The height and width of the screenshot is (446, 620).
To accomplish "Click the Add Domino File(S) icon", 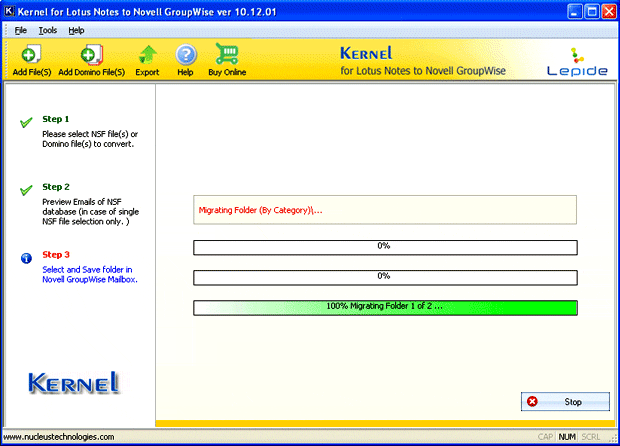I will point(91,54).
